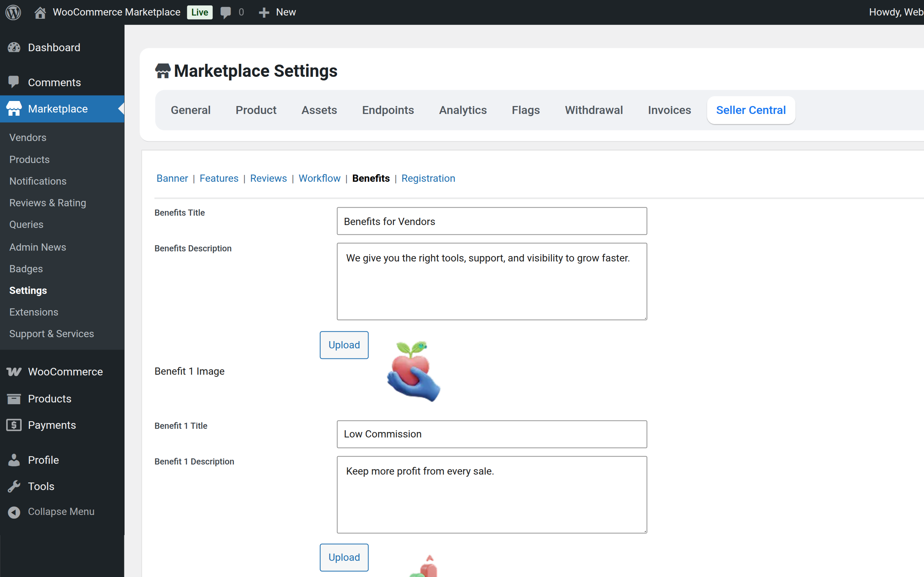Open Payments via its dollar icon
The width and height of the screenshot is (924, 577).
click(x=14, y=425)
